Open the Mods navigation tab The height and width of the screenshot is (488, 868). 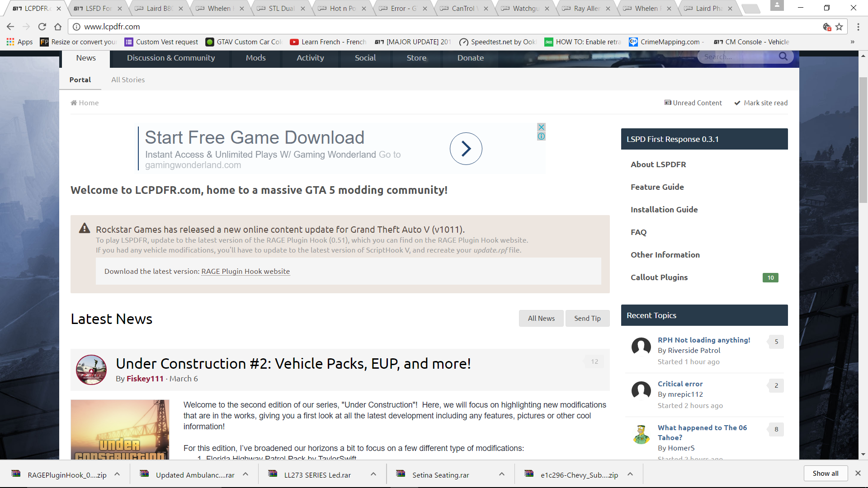[255, 58]
